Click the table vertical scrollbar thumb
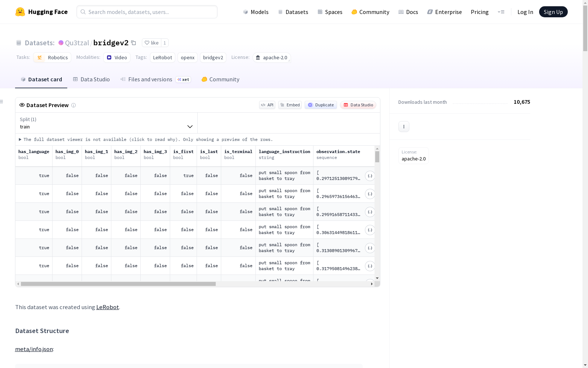588x368 pixels. pos(377,157)
